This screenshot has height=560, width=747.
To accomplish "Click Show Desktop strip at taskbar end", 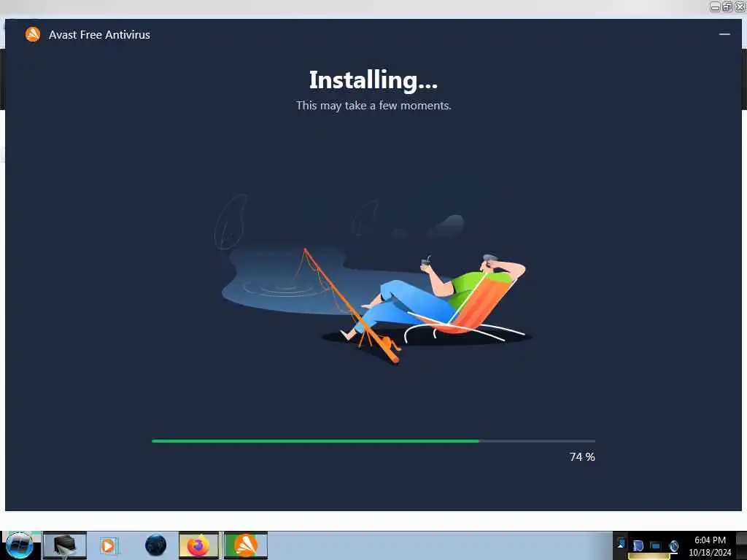I will (x=742, y=545).
